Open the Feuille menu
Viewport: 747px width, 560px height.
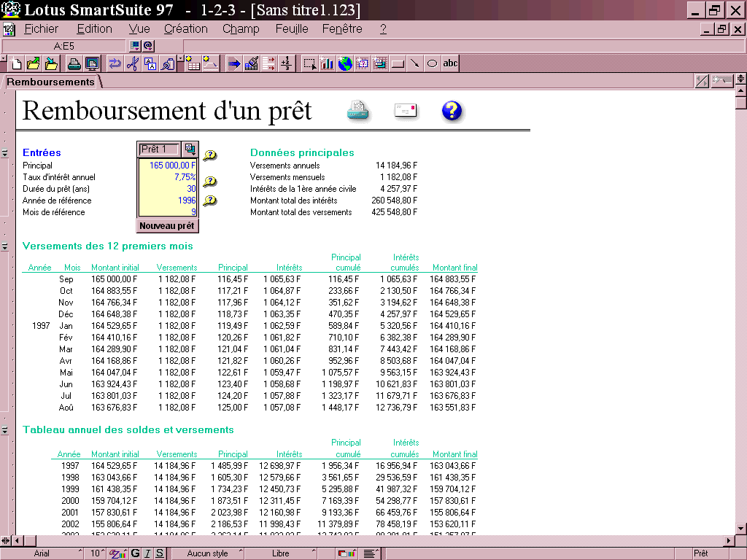[x=292, y=29]
